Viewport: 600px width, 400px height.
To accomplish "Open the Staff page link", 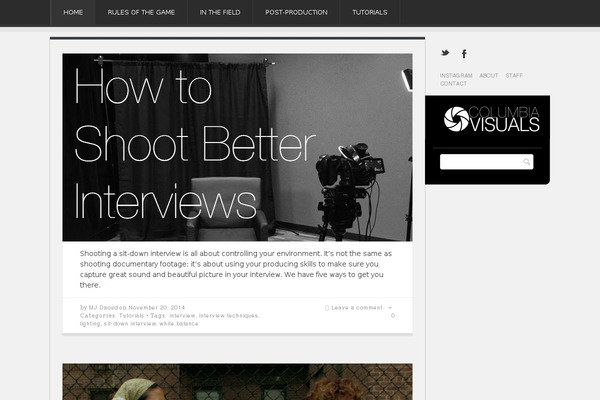I will pos(514,75).
